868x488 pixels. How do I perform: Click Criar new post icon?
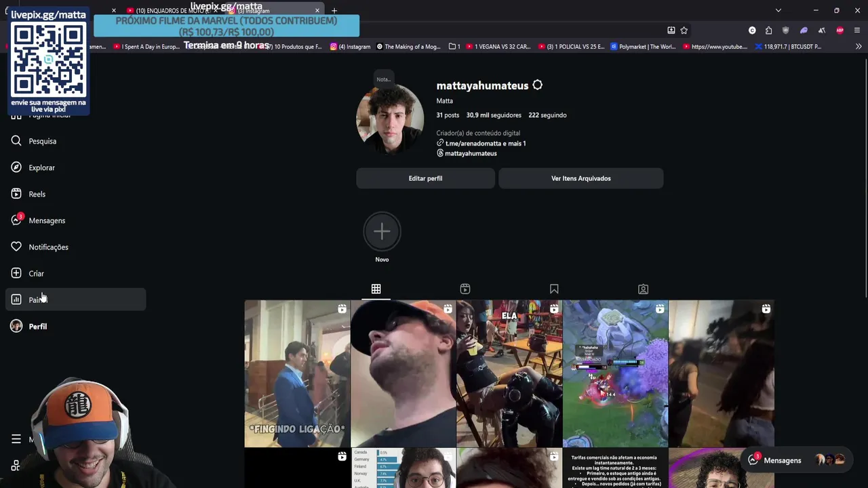[16, 273]
